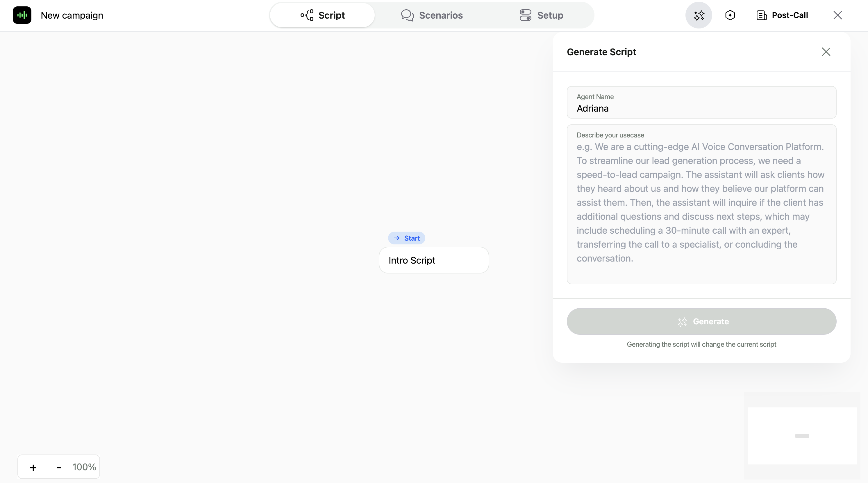Click the minimap canvas preview
This screenshot has height=483, width=868.
[802, 436]
